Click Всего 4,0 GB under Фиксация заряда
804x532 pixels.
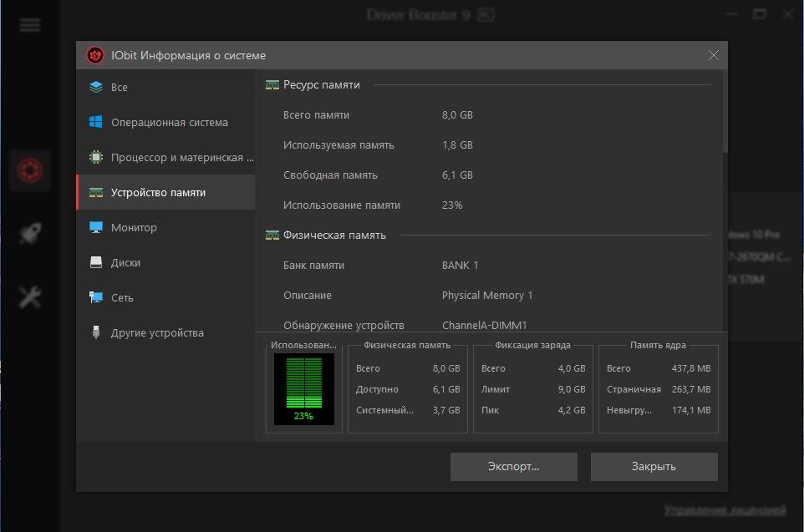572,368
